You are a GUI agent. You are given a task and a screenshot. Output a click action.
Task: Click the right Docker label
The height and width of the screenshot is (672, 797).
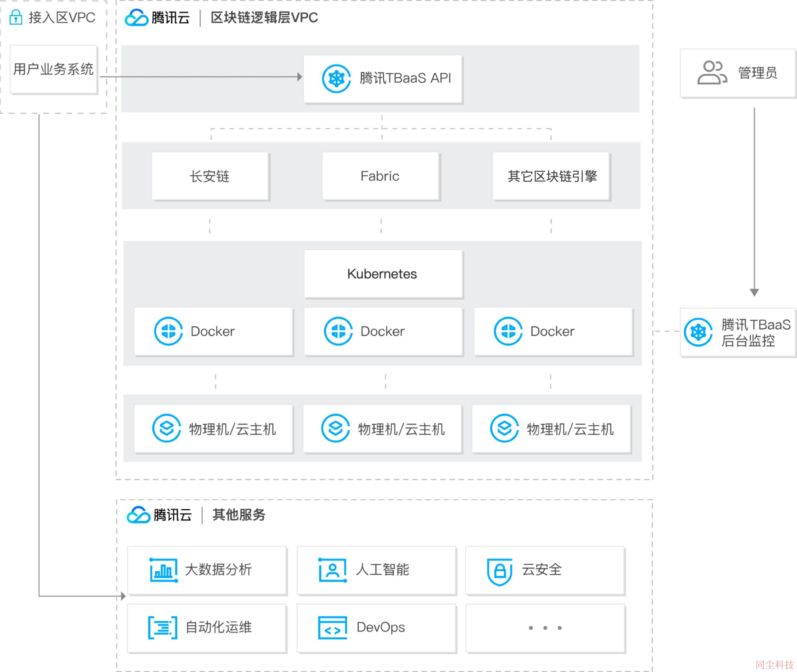coord(552,331)
